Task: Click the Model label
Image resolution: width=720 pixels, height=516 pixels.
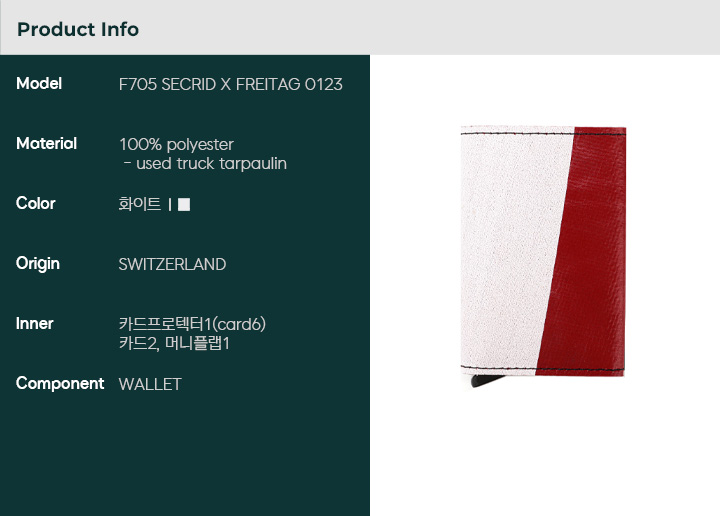Action: point(39,84)
